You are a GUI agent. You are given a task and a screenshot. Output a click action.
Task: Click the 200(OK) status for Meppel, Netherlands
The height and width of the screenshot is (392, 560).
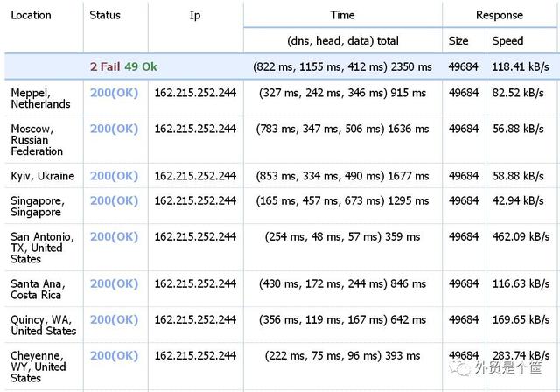tap(114, 92)
